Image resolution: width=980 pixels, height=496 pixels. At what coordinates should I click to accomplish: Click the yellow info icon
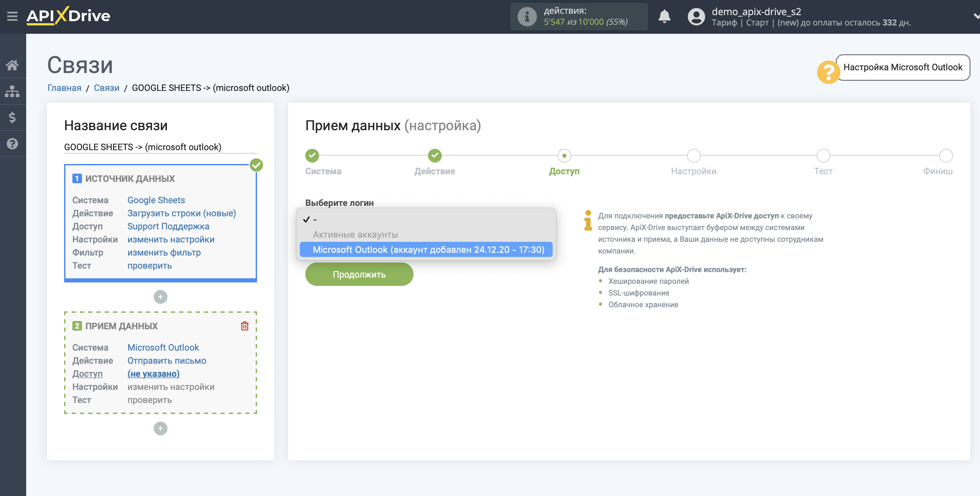click(588, 220)
